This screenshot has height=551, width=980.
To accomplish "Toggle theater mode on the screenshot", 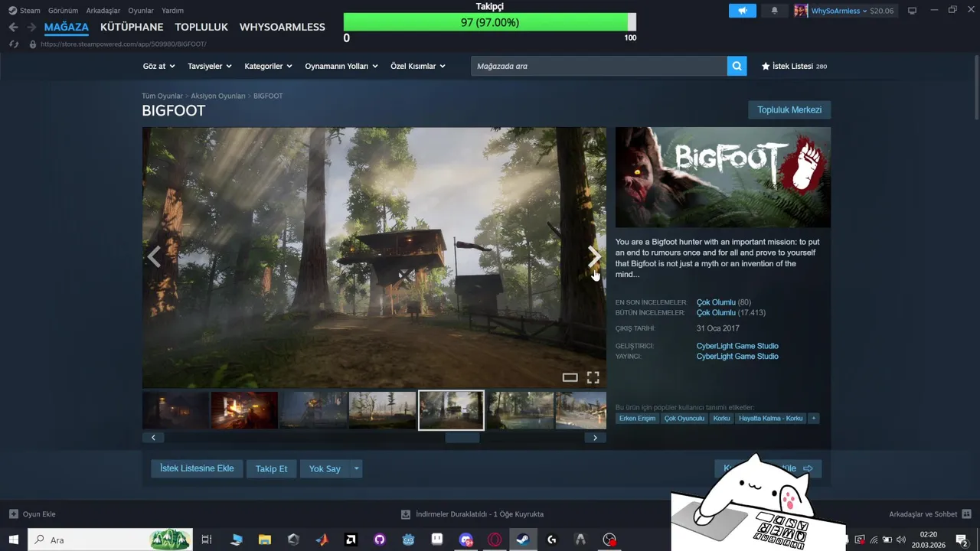I will (x=570, y=377).
